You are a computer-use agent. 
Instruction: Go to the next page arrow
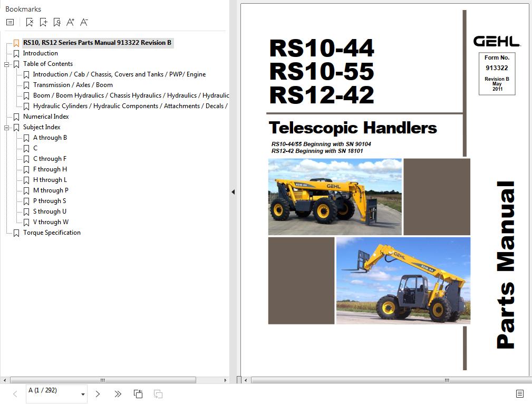click(x=98, y=394)
